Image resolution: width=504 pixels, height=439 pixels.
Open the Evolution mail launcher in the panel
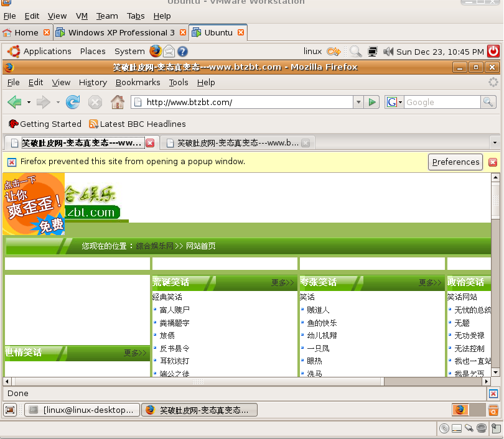tap(169, 52)
